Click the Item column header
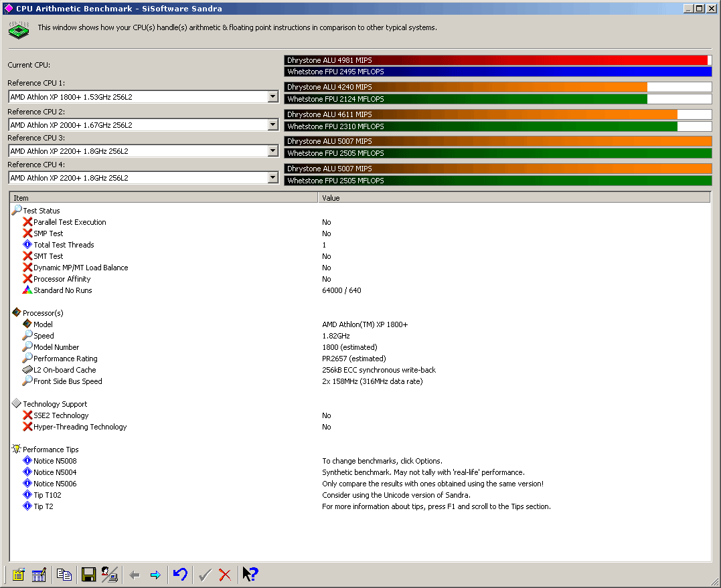The image size is (721, 588). coord(164,197)
